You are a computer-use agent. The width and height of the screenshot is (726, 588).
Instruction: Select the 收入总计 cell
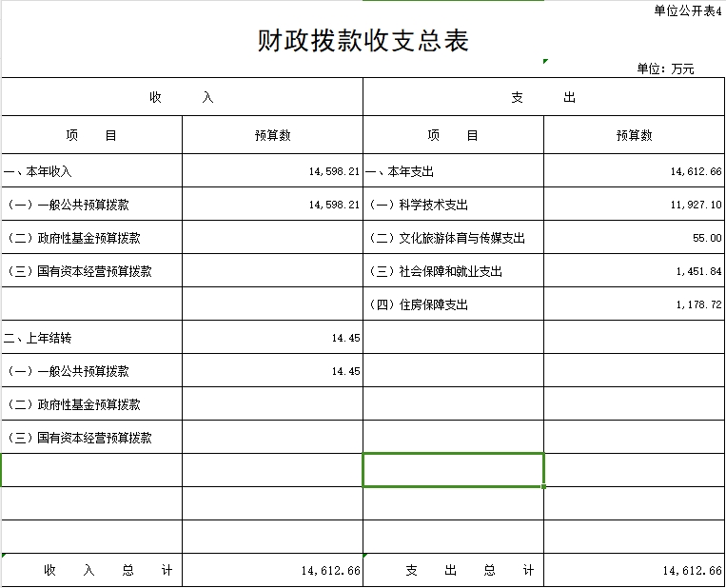pos(91,570)
